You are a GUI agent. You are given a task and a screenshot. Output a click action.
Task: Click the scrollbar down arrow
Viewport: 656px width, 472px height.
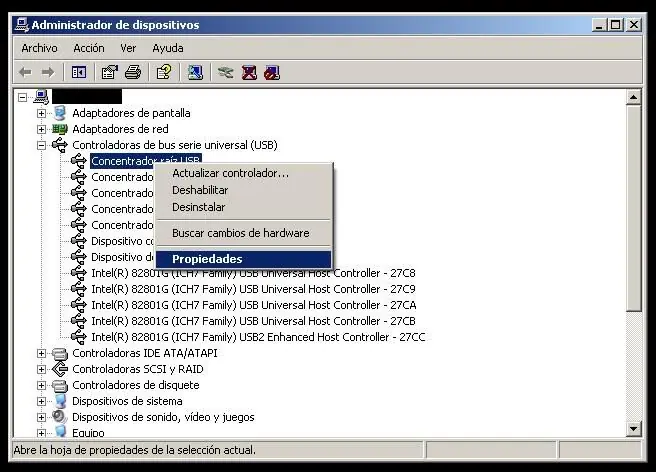tap(633, 428)
